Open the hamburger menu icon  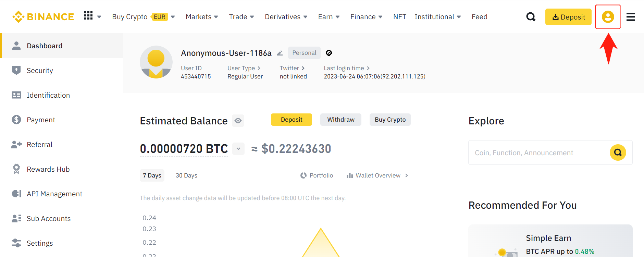pos(631,17)
